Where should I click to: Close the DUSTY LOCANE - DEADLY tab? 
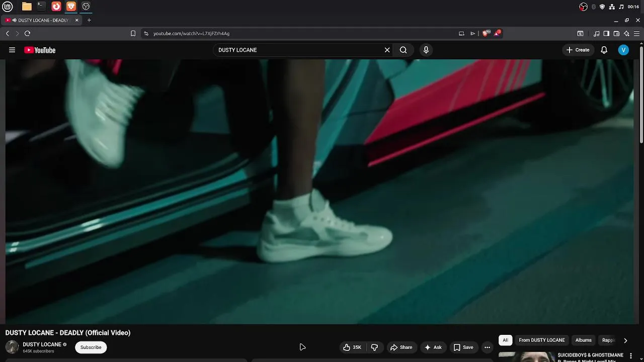(x=76, y=20)
